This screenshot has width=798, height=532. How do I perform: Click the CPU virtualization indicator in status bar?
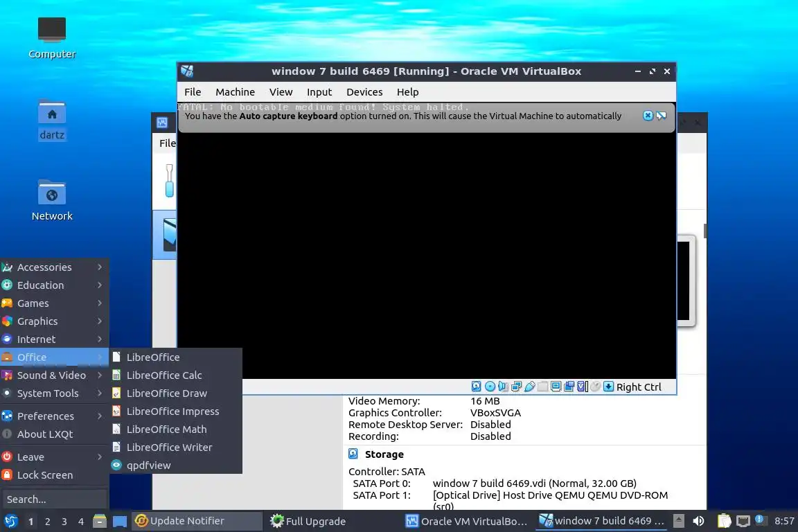(x=582, y=387)
